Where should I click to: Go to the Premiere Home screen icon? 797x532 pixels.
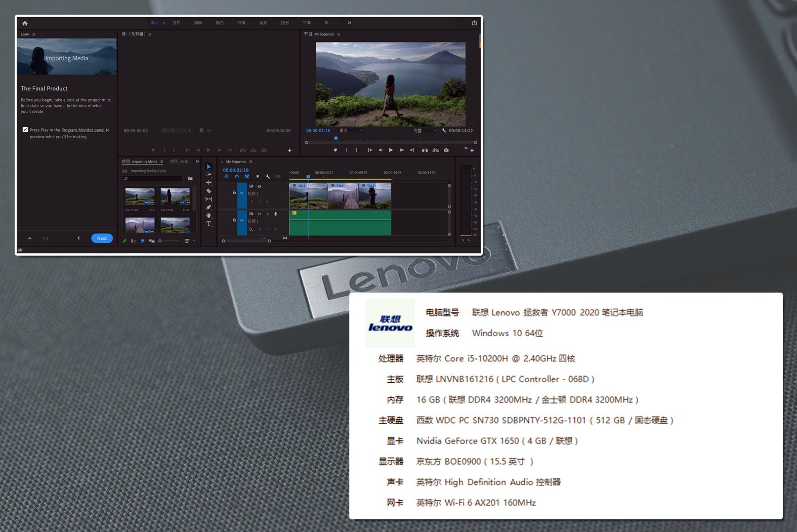[x=25, y=23]
